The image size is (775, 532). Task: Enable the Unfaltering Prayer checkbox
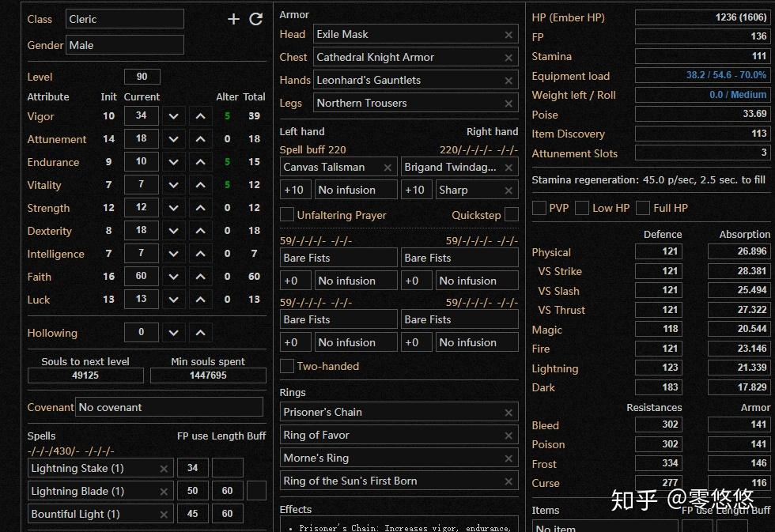point(286,214)
